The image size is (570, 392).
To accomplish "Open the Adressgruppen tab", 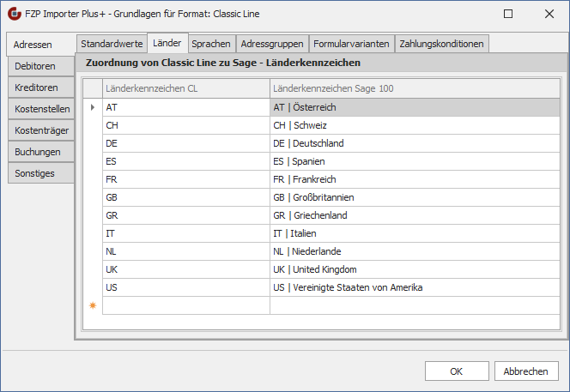I will 272,44.
